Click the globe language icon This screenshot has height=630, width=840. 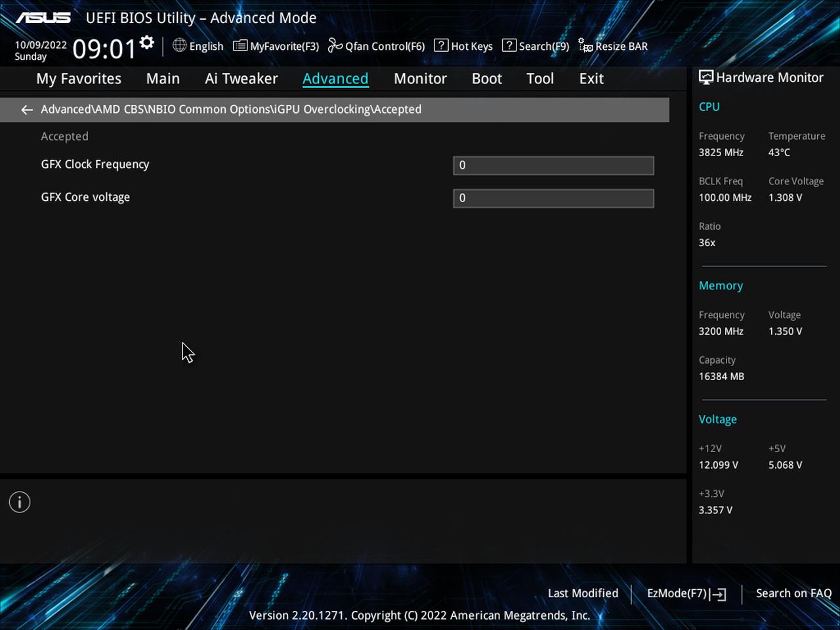click(179, 45)
